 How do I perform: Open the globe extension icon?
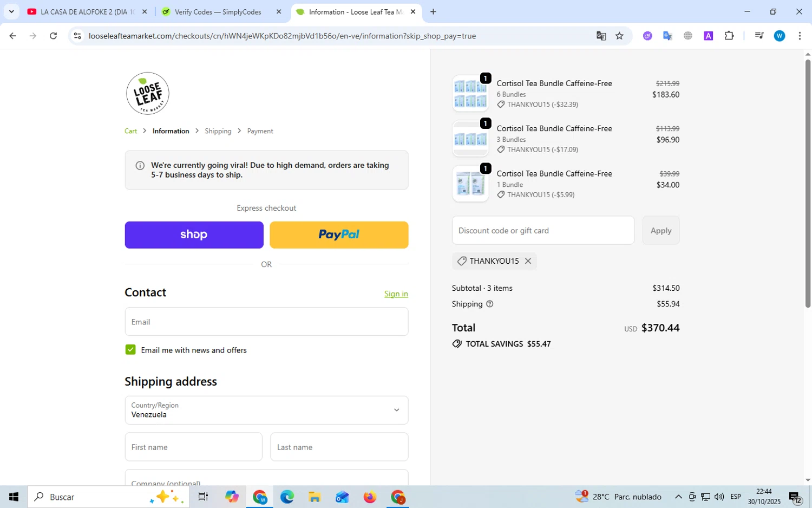coord(688,36)
